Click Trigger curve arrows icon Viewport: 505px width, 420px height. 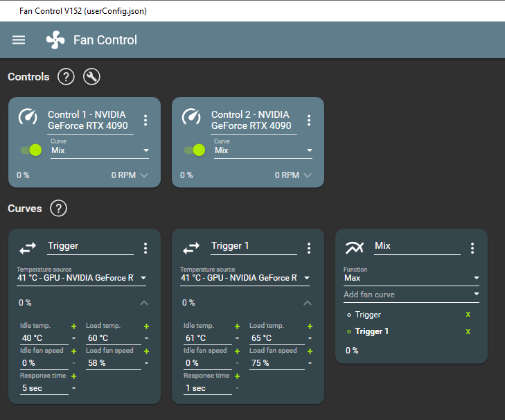28,248
